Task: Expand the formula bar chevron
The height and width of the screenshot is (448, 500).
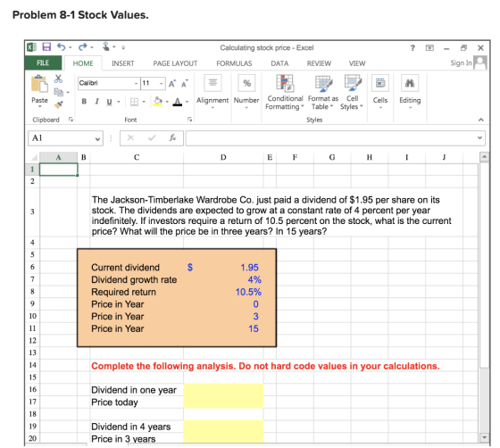Action: pyautogui.click(x=479, y=137)
